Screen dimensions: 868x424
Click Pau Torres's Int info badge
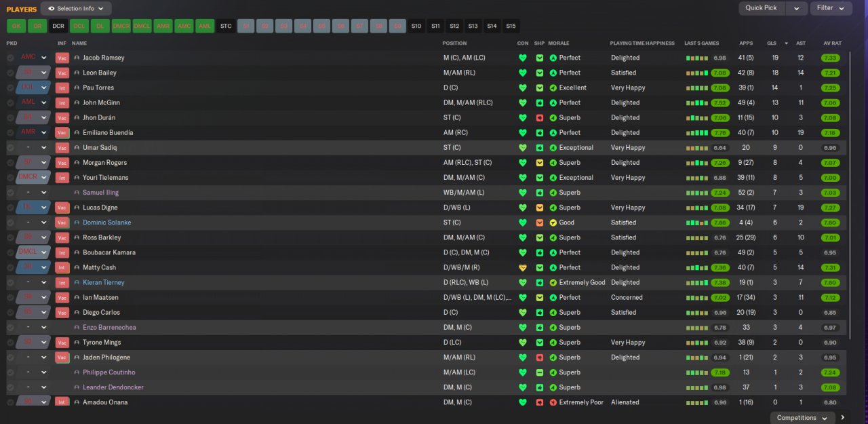(x=62, y=88)
